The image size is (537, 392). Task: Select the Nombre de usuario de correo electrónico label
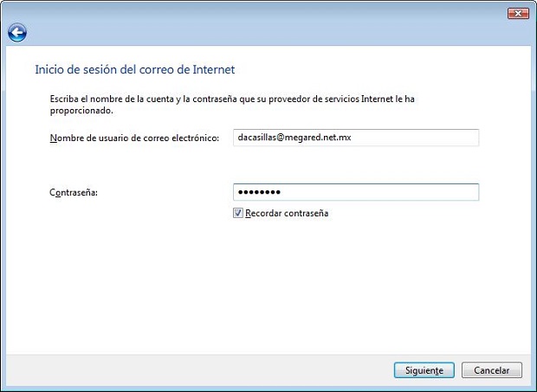134,138
